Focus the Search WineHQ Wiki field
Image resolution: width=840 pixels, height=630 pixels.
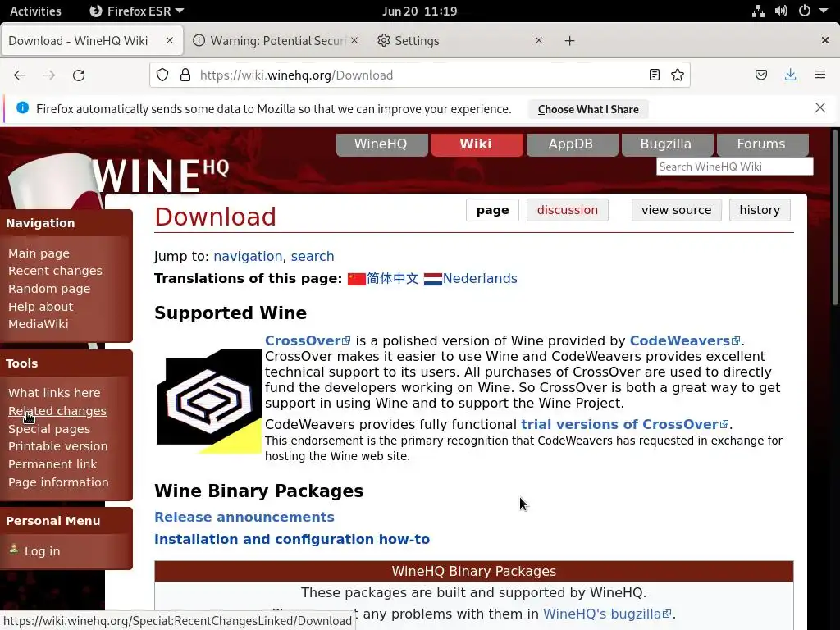click(734, 167)
